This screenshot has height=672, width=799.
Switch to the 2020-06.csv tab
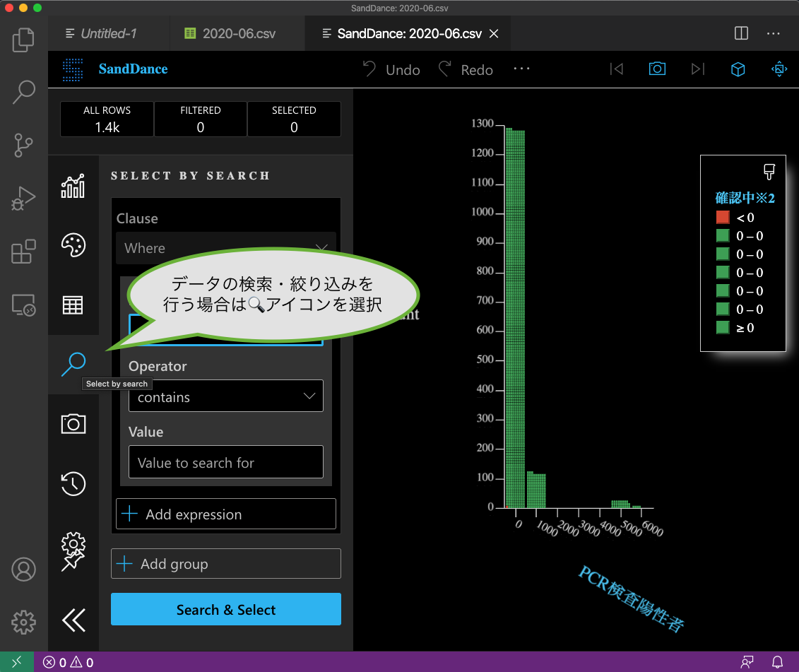237,33
